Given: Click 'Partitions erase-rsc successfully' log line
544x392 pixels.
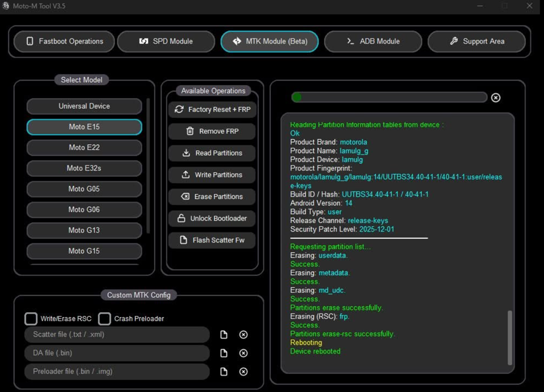Looking at the screenshot, I should (x=342, y=334).
